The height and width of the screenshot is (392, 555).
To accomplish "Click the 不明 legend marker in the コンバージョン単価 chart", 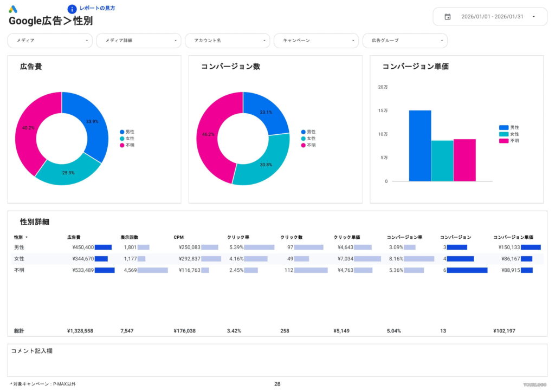I will point(503,141).
